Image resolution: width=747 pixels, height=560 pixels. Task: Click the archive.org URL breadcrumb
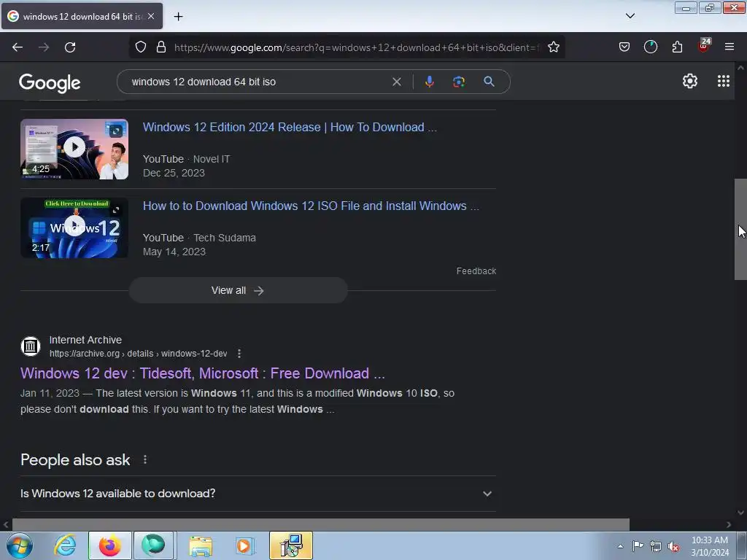pos(138,354)
